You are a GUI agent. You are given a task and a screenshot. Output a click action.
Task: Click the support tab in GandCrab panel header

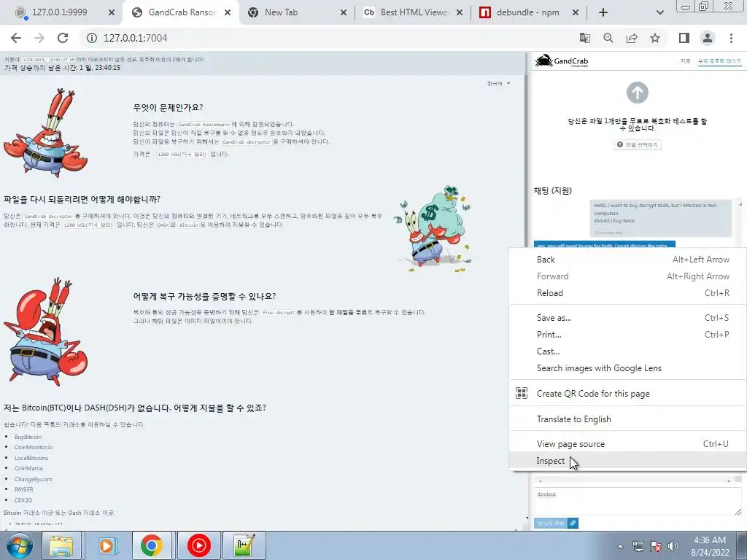[685, 61]
